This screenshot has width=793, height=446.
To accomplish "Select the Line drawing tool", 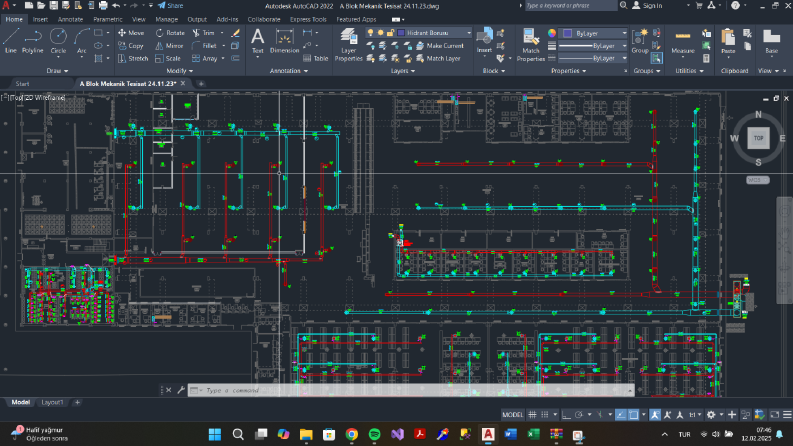I will pyautogui.click(x=11, y=41).
